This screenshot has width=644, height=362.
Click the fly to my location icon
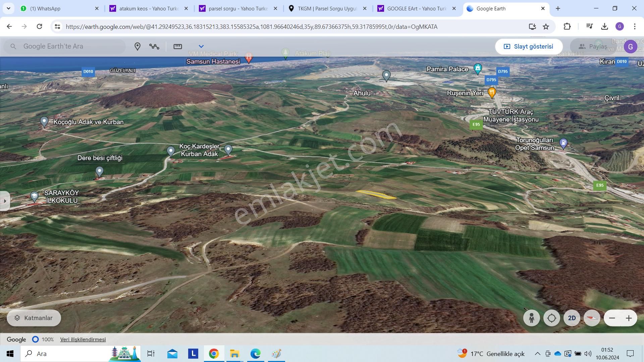551,318
